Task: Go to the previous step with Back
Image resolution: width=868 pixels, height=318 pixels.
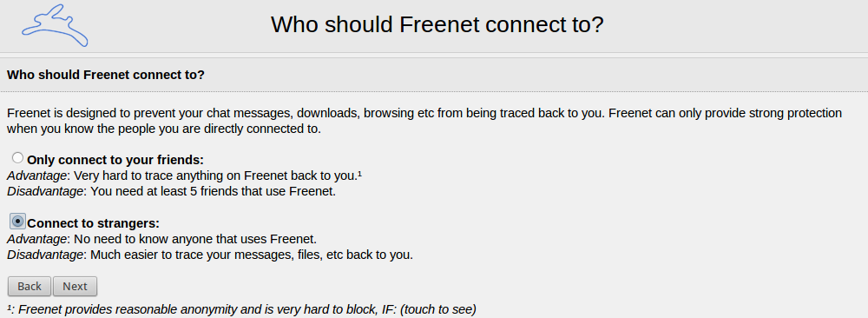Action: (x=30, y=287)
